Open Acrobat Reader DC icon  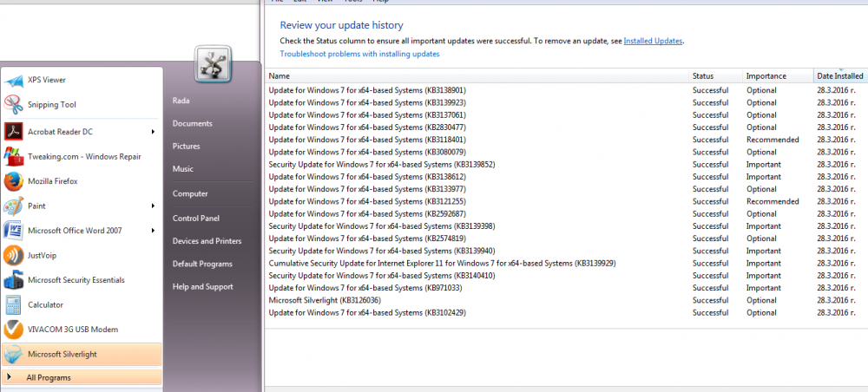pos(13,132)
